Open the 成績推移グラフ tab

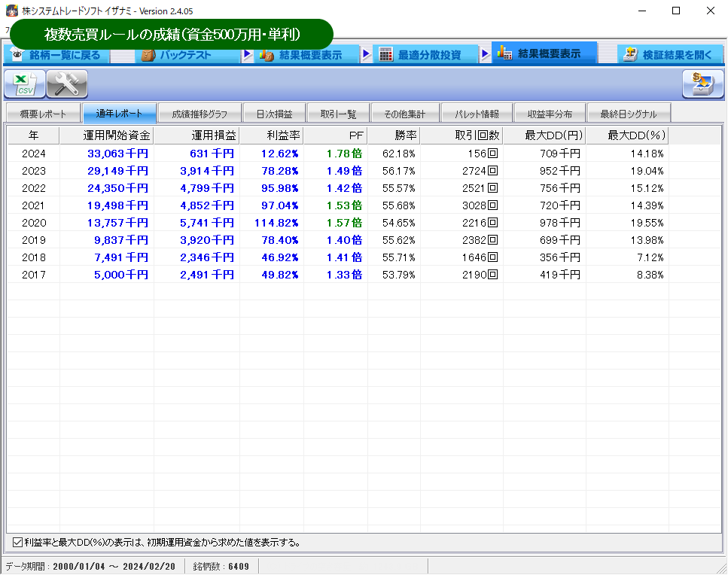pos(200,114)
